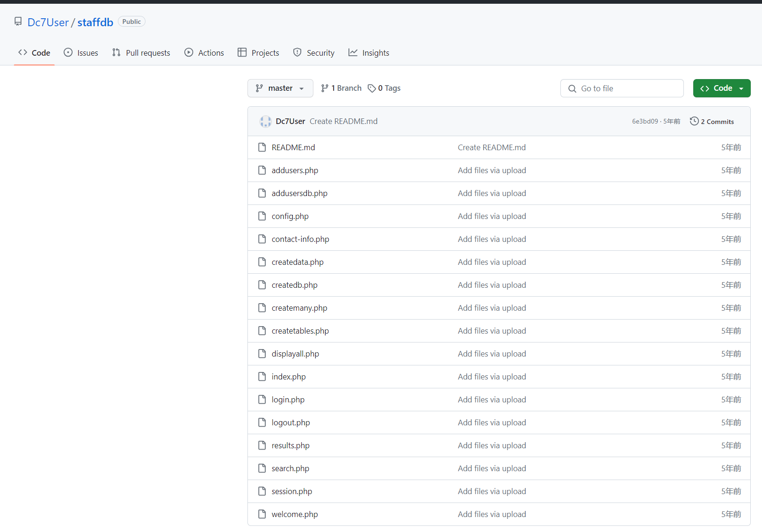This screenshot has height=532, width=762.
Task: Click the file icon for welcome.php
Action: click(x=262, y=514)
